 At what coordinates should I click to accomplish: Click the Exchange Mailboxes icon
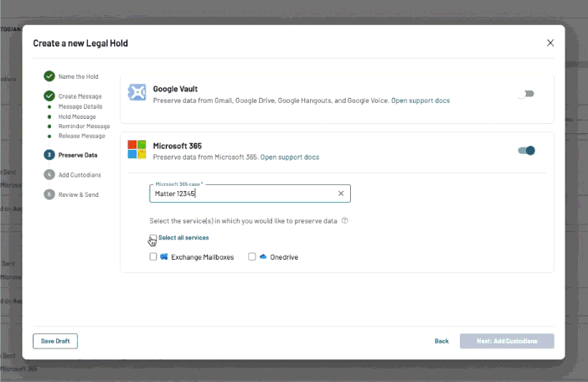tap(164, 257)
